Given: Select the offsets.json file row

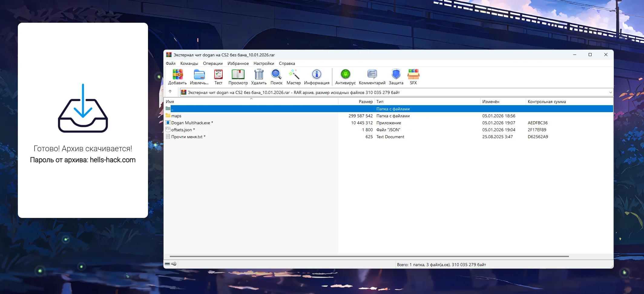Looking at the screenshot, I should [181, 130].
